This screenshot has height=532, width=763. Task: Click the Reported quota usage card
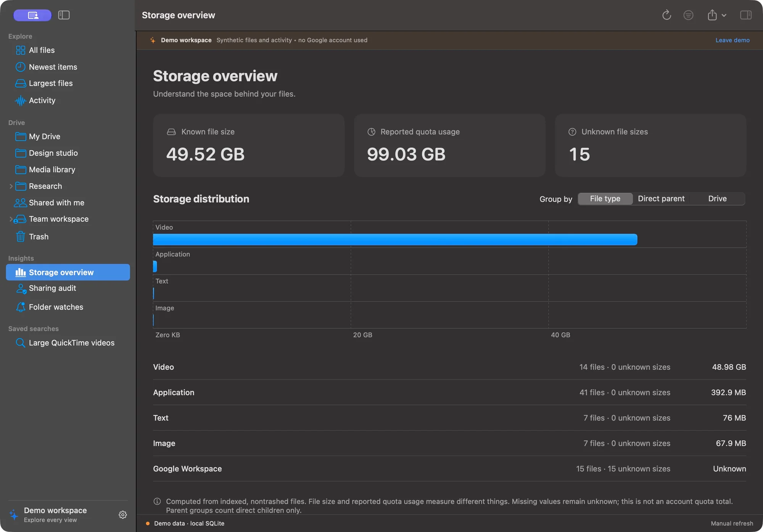coord(449,145)
